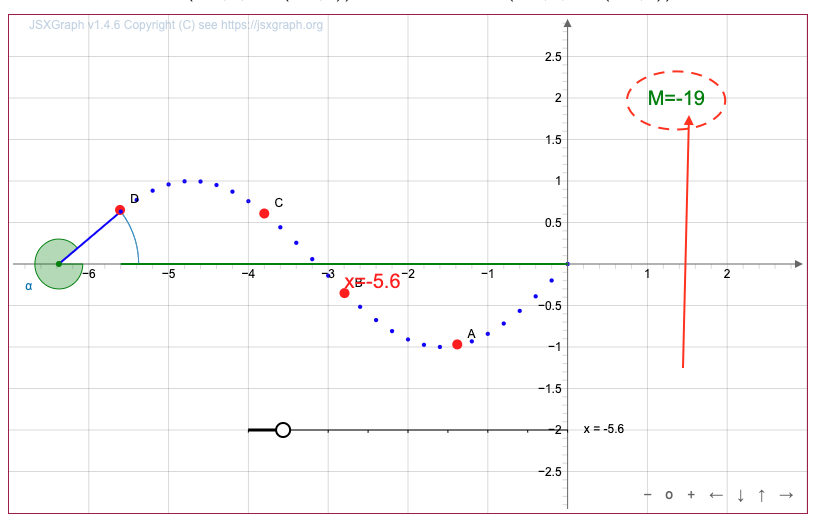Select red point D at the segment end

pos(120,210)
